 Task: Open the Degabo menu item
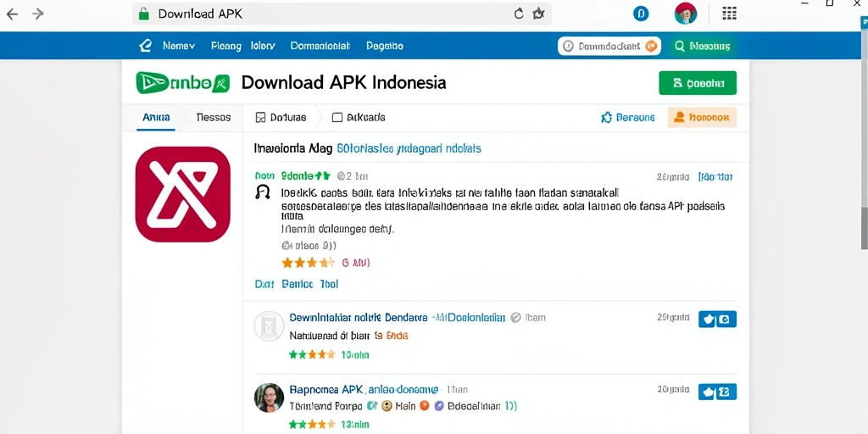[x=385, y=46]
